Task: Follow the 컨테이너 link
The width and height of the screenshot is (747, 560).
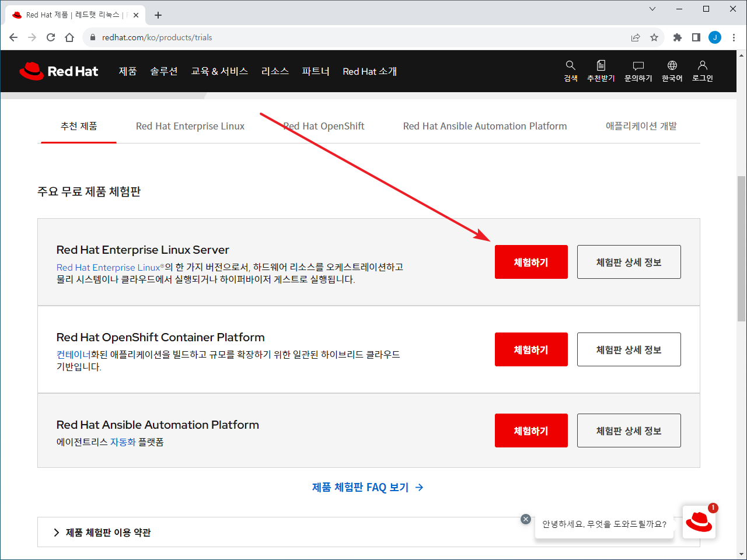Action: click(x=74, y=355)
